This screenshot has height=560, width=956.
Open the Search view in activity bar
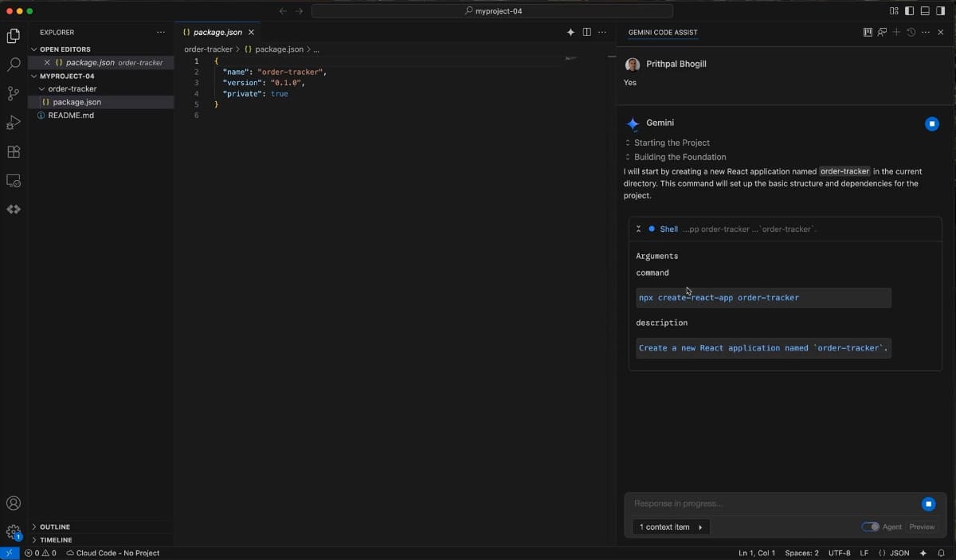pos(14,65)
